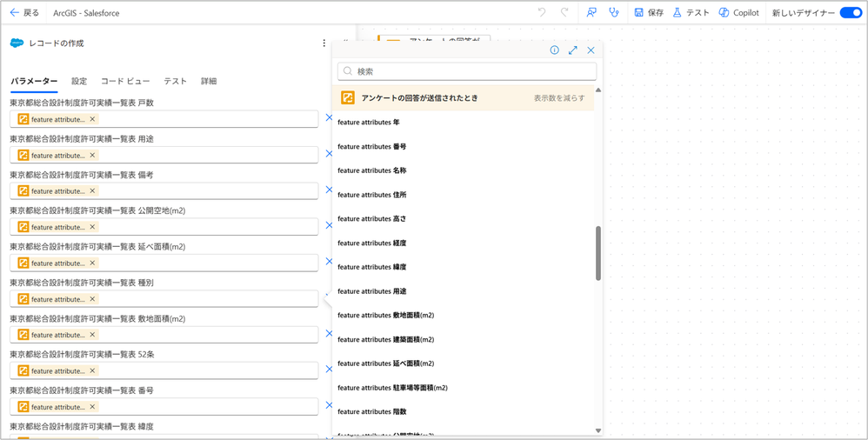
Task: Clear the 戸数 parameter with blue X
Action: pyautogui.click(x=328, y=118)
